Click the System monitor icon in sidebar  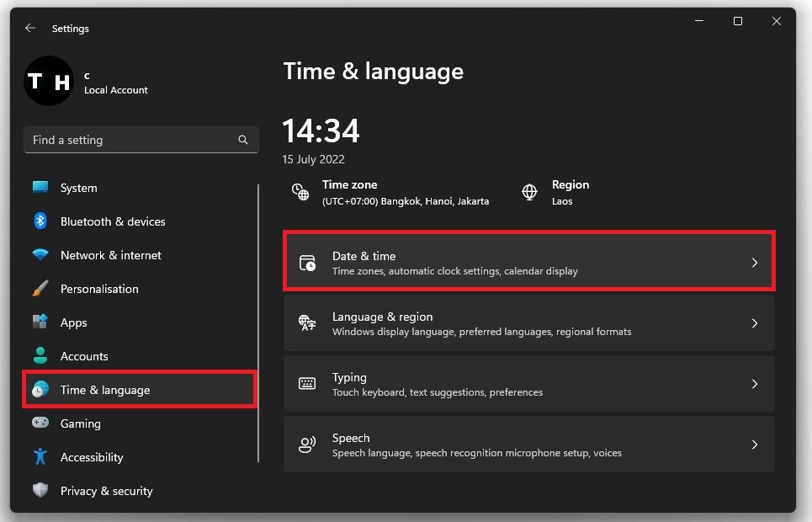pos(40,187)
